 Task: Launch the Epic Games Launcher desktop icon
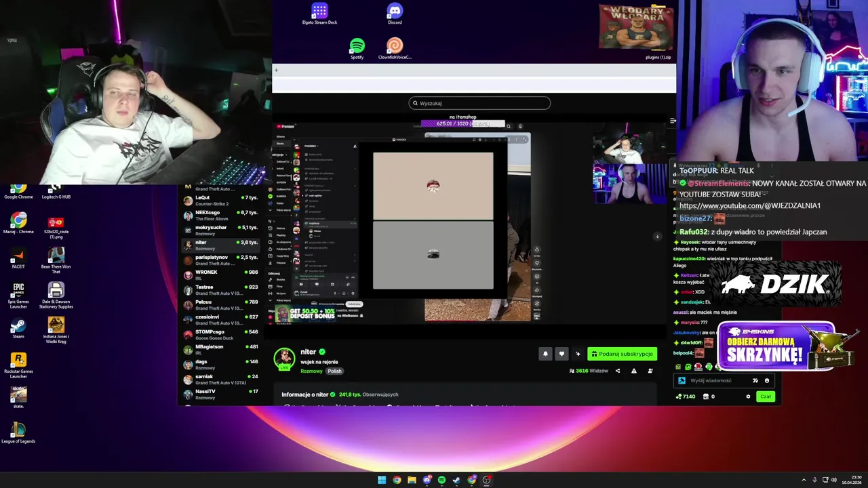[x=18, y=296]
